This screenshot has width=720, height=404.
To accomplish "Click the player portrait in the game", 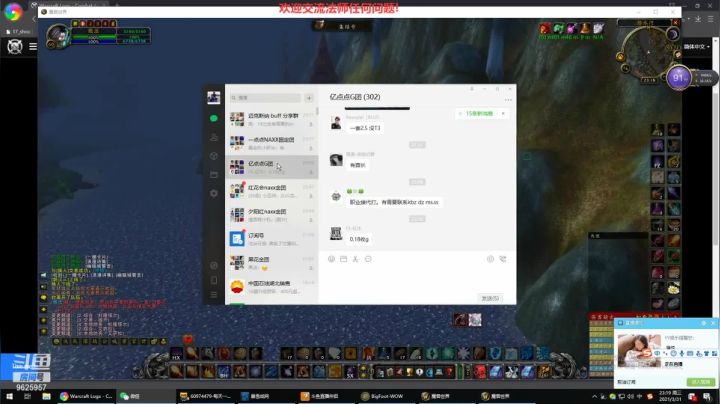I will [x=58, y=36].
